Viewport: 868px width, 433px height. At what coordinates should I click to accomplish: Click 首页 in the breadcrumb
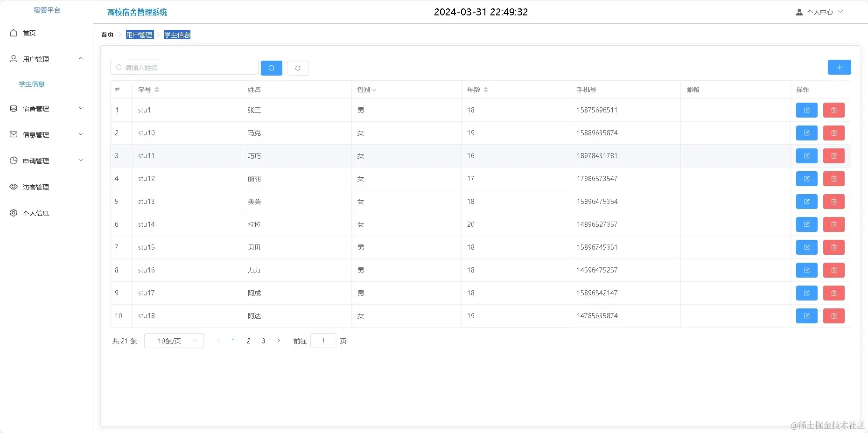107,35
